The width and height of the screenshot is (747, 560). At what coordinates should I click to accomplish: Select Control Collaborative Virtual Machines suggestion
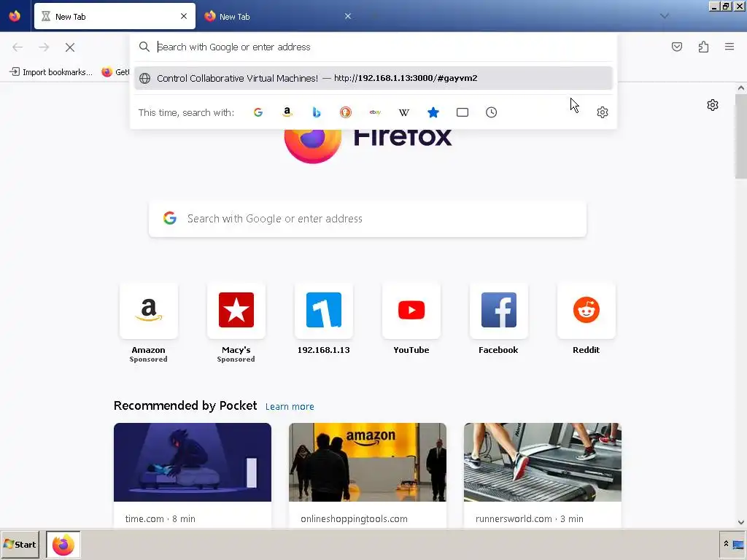[373, 78]
